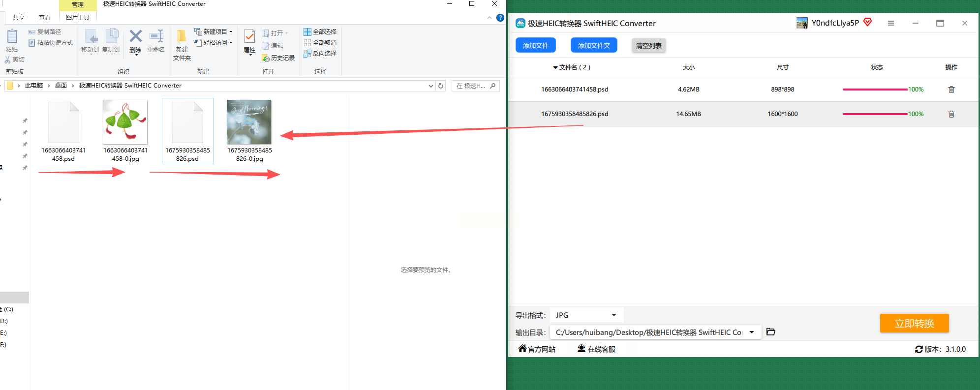Switch to the View ribbon tab
The height and width of the screenshot is (390, 980).
45,17
